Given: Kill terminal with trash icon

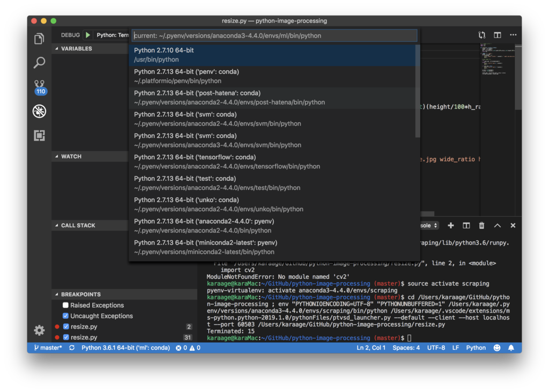Looking at the screenshot, I should pyautogui.click(x=482, y=226).
